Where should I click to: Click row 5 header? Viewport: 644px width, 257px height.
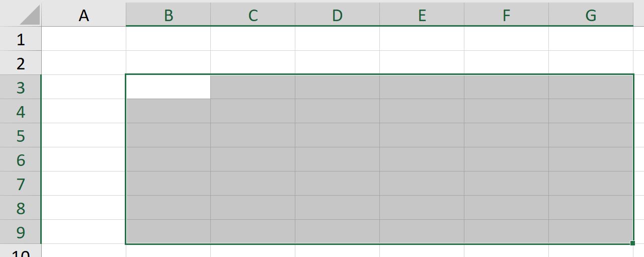tap(21, 136)
